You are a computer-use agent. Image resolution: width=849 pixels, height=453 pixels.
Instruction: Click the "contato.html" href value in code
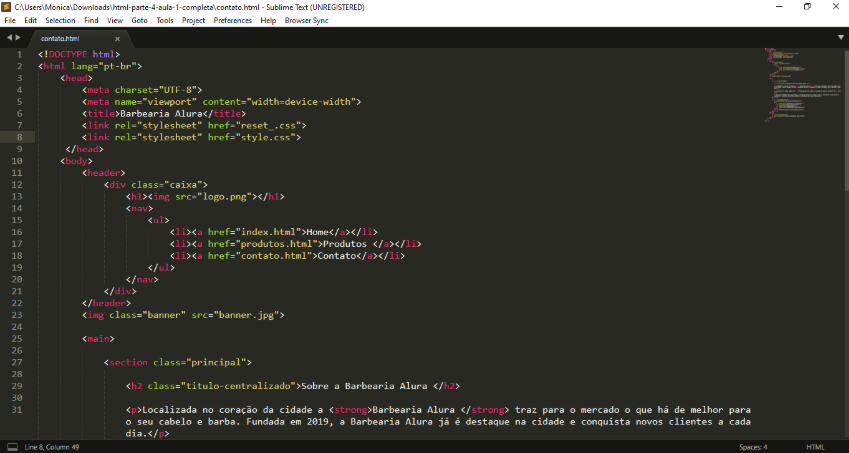273,255
